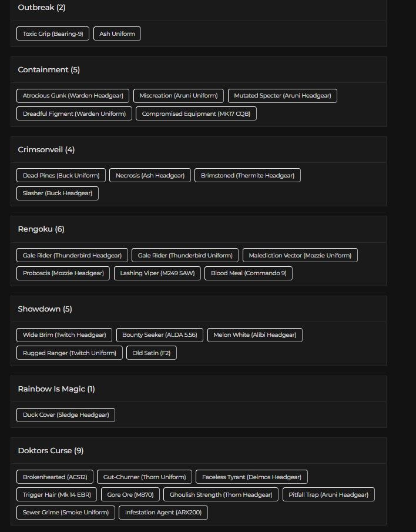
Task: Click the Doktors Curse (9) section header
Action: [x=51, y=450]
